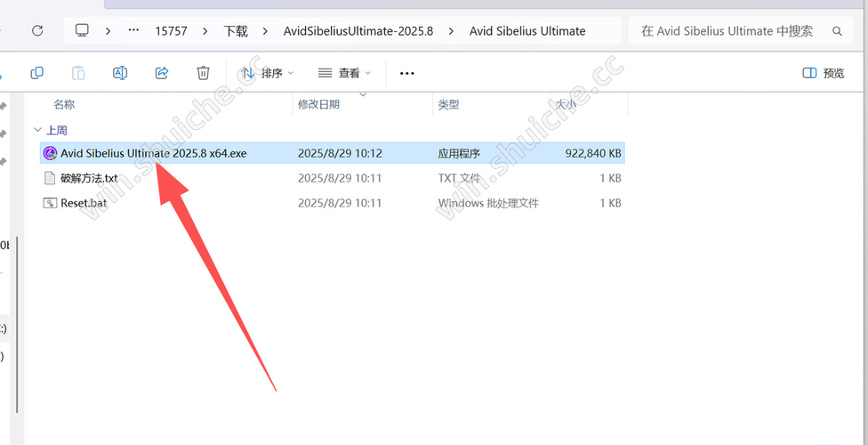Click the Windows 批处理文件 type cell

pos(488,204)
